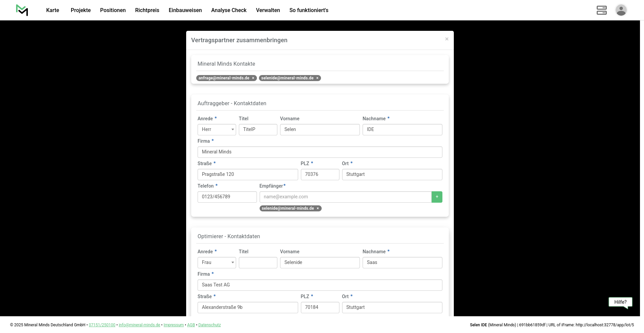Close the Vertragspartner zusammenbringen dialog
Viewport: 644px width, 333px height.
pyautogui.click(x=446, y=39)
